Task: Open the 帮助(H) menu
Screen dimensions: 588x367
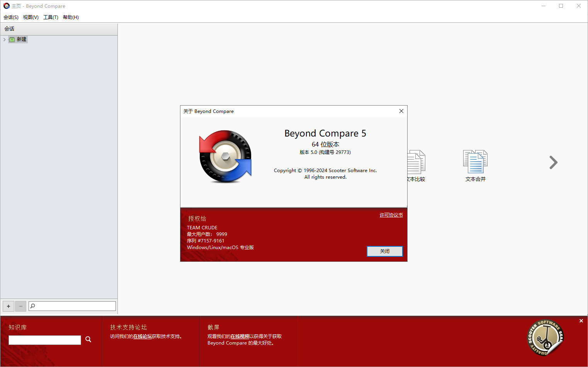Action: click(x=70, y=17)
